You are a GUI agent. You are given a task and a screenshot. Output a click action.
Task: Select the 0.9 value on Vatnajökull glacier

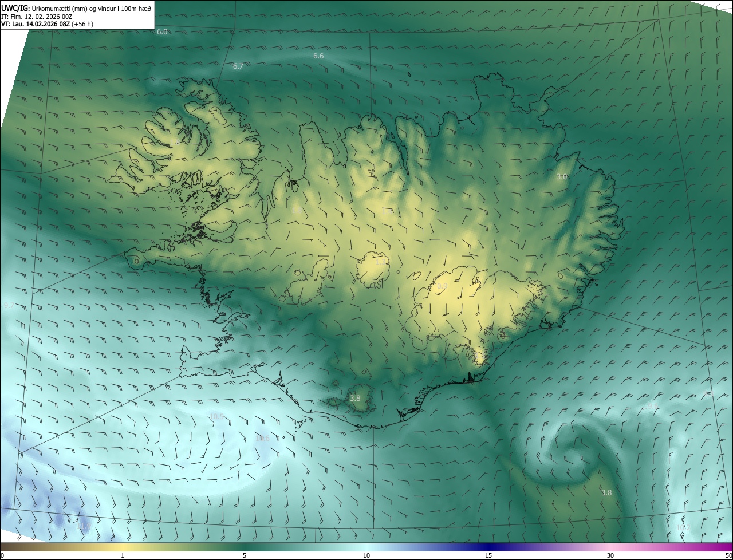[x=442, y=286]
